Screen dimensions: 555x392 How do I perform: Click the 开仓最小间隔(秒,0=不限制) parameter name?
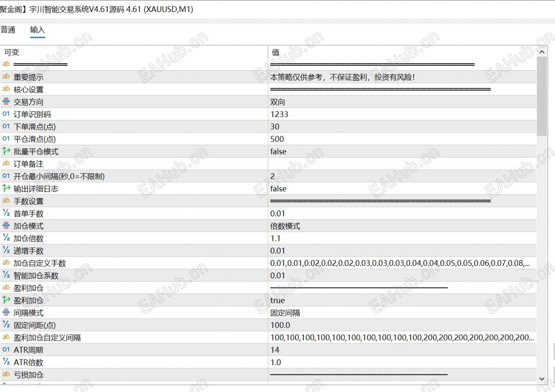[x=59, y=176]
